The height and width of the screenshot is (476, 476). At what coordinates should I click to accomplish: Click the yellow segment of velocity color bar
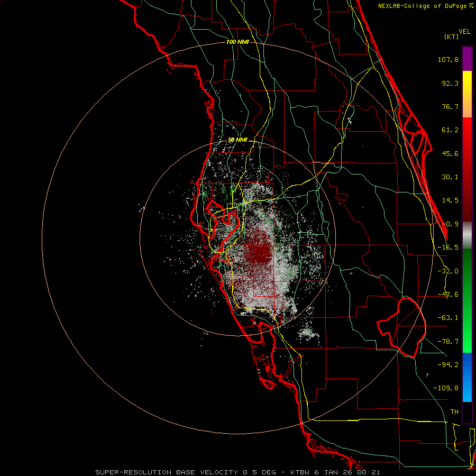point(467,94)
